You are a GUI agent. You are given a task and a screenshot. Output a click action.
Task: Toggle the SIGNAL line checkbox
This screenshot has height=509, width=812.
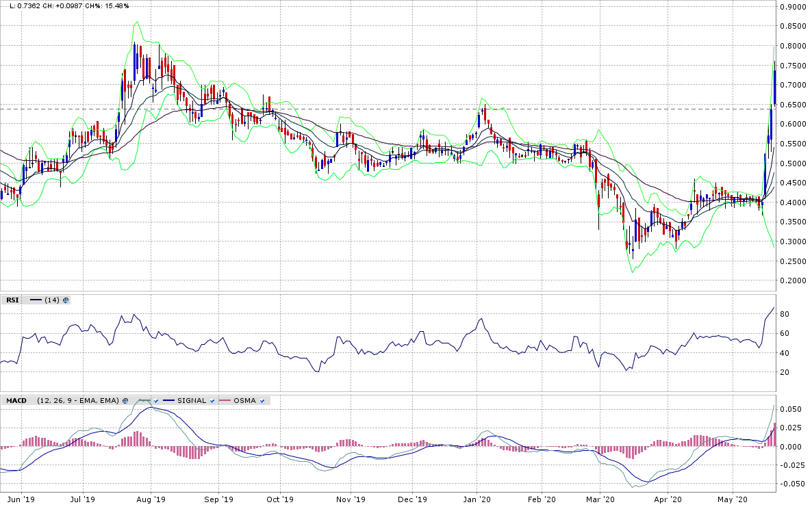(212, 401)
